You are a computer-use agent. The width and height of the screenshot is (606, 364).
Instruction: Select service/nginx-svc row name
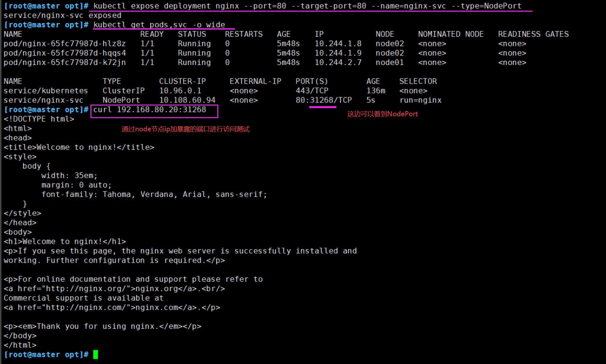[44, 100]
